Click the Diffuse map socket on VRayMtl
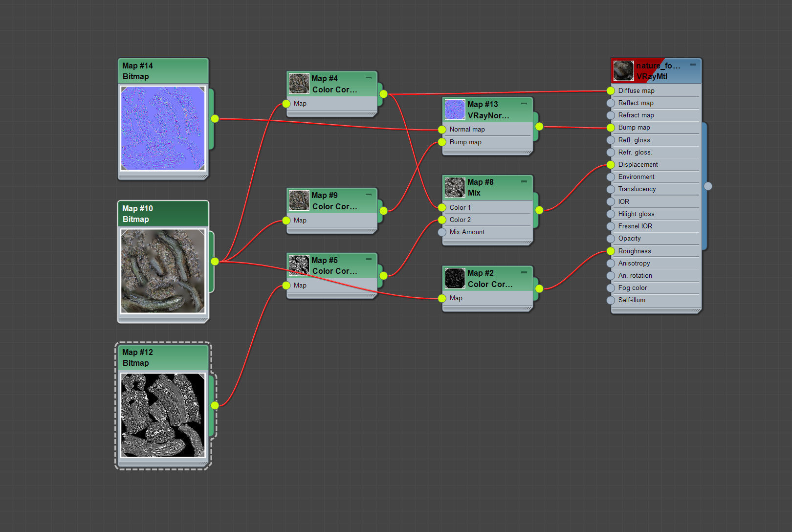The height and width of the screenshot is (532, 792). pos(611,91)
